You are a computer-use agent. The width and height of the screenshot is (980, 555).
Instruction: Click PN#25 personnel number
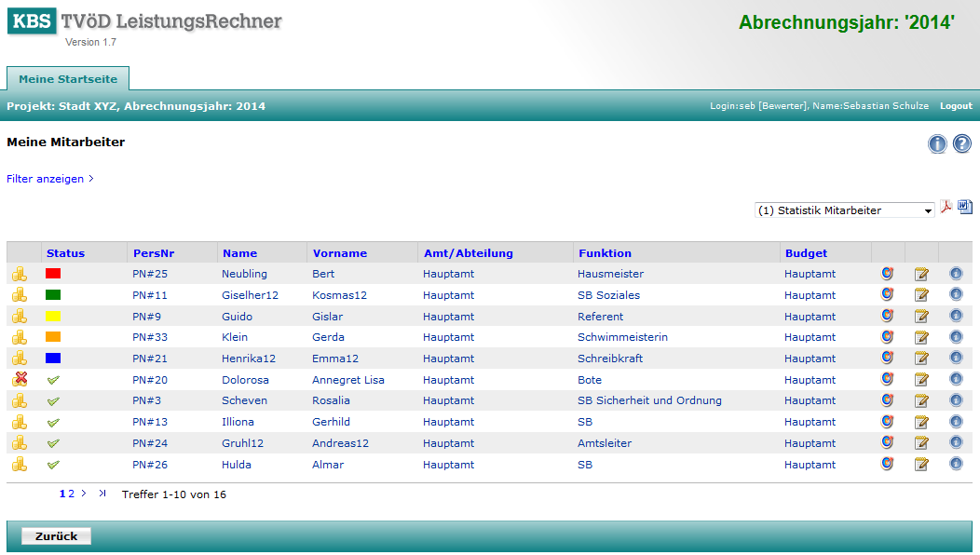(x=150, y=274)
